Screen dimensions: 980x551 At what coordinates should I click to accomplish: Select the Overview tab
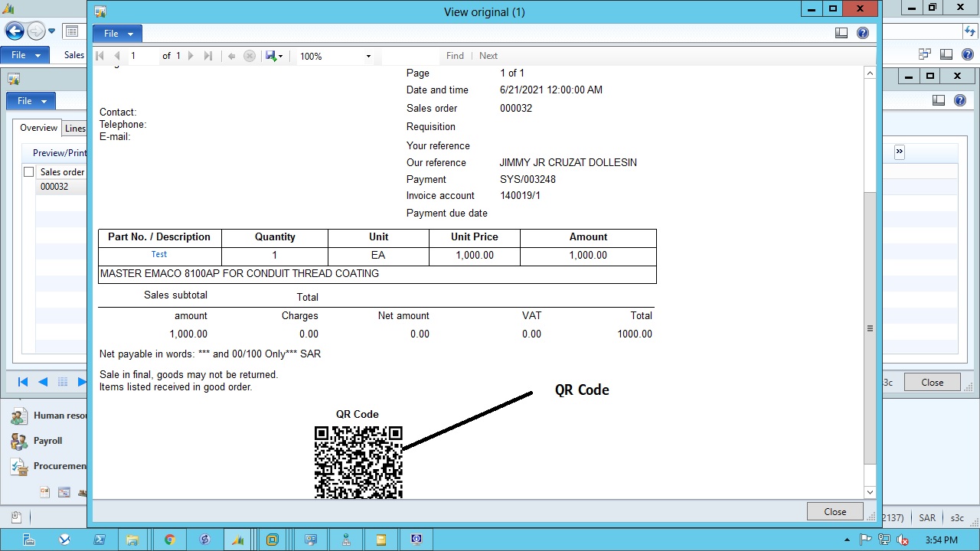tap(38, 128)
